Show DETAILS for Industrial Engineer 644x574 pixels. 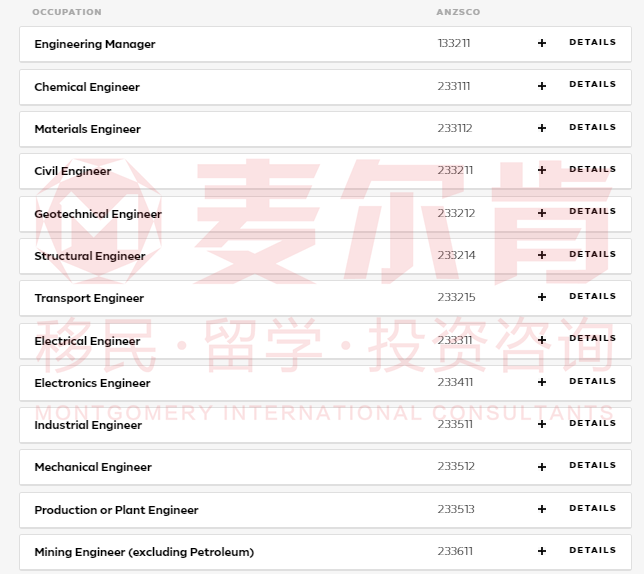(x=592, y=423)
